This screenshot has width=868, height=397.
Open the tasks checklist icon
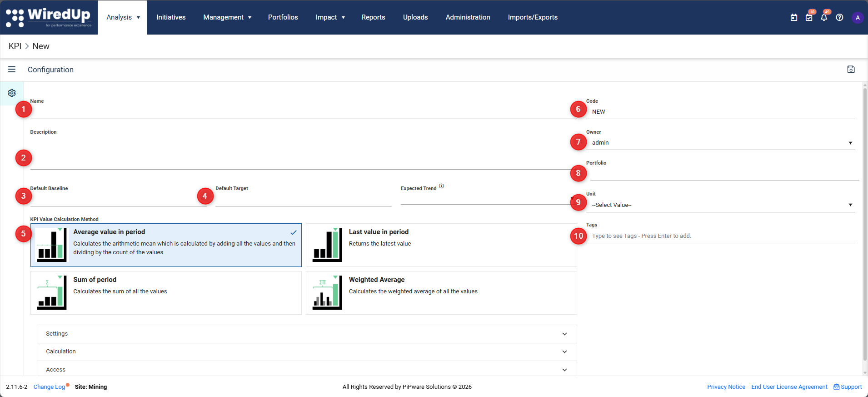point(809,17)
